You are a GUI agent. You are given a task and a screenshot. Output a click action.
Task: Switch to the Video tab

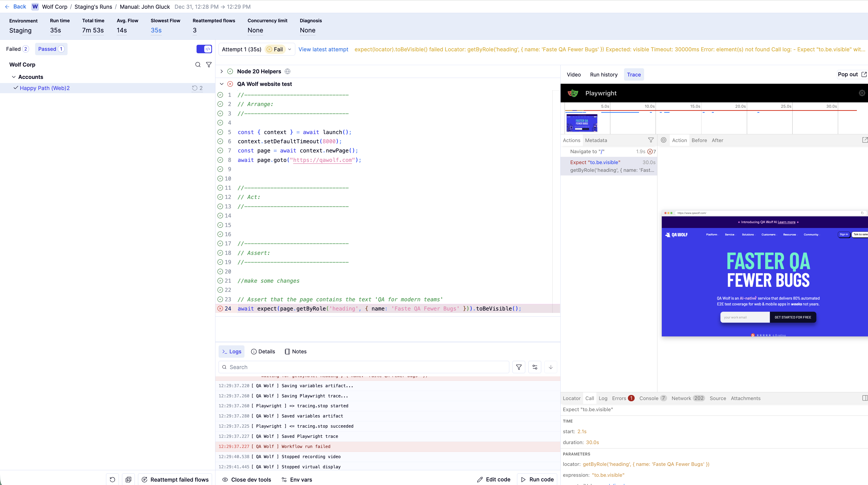(573, 75)
